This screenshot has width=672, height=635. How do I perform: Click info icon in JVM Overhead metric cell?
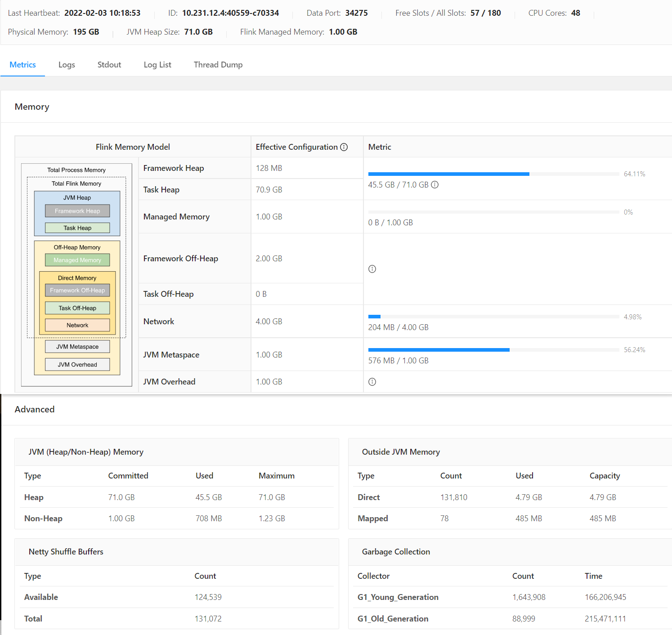pos(372,382)
